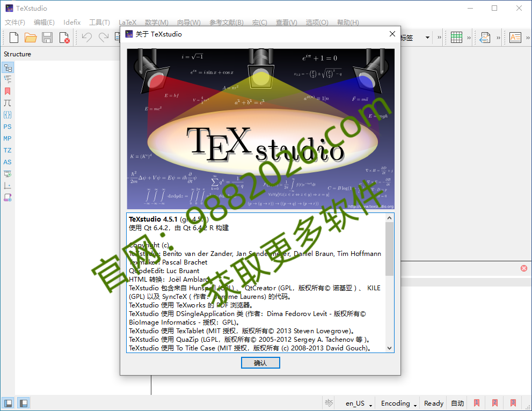Click the 'TeXstudio 4.5.1' version text
This screenshot has width=532, height=411.
[153, 219]
